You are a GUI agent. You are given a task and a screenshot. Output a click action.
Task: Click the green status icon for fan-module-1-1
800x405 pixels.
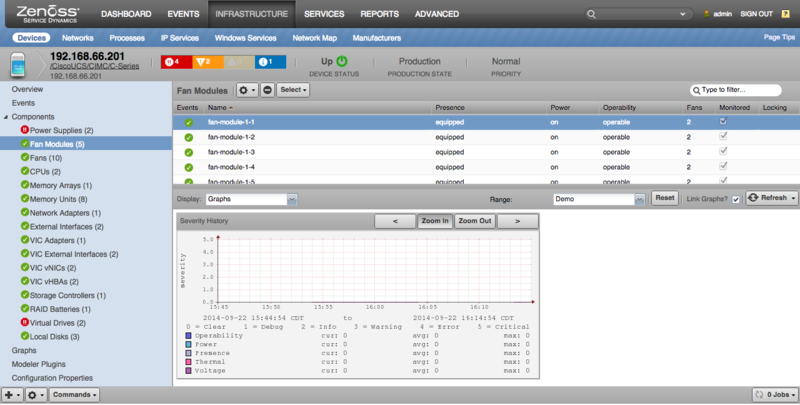(189, 122)
